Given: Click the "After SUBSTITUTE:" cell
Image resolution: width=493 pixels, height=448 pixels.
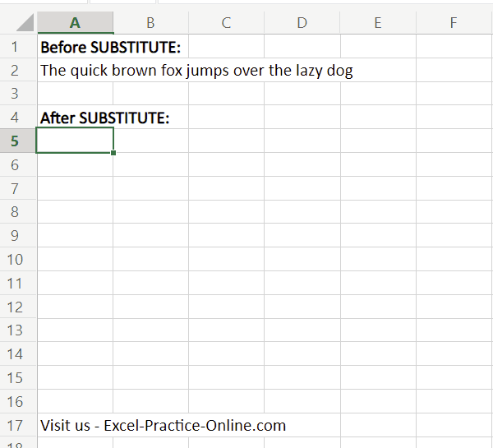Looking at the screenshot, I should 75,118.
